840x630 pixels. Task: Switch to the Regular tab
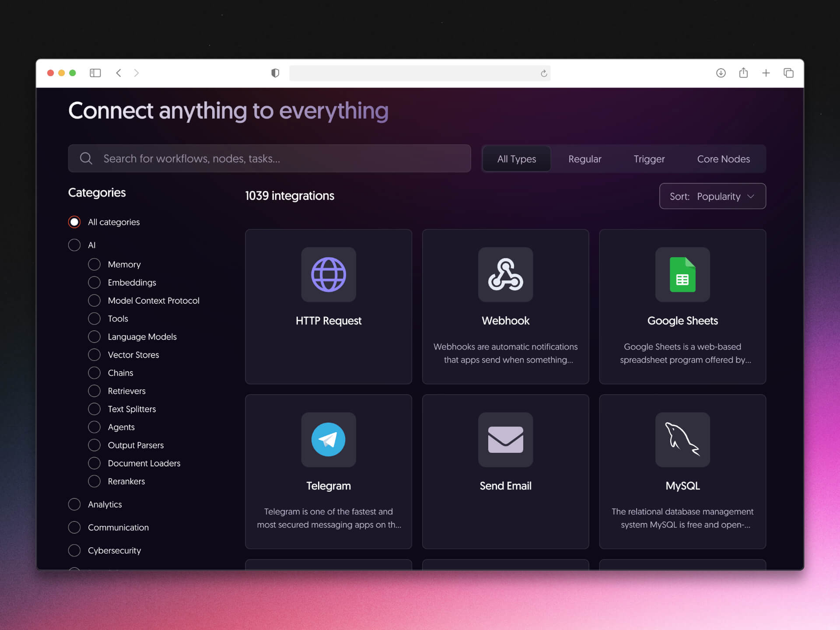(x=584, y=159)
